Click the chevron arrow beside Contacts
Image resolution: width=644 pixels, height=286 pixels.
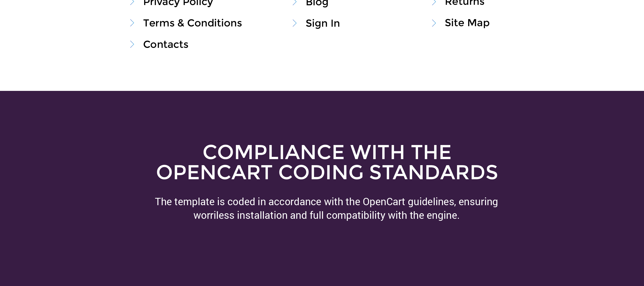click(x=132, y=44)
